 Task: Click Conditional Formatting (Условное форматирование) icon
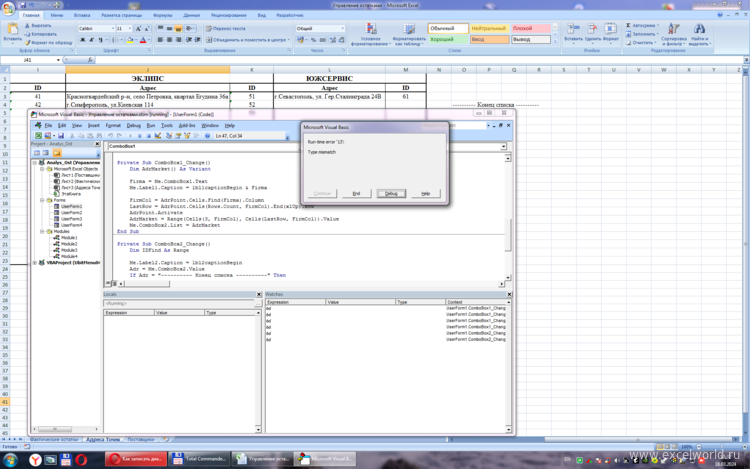[x=371, y=30]
